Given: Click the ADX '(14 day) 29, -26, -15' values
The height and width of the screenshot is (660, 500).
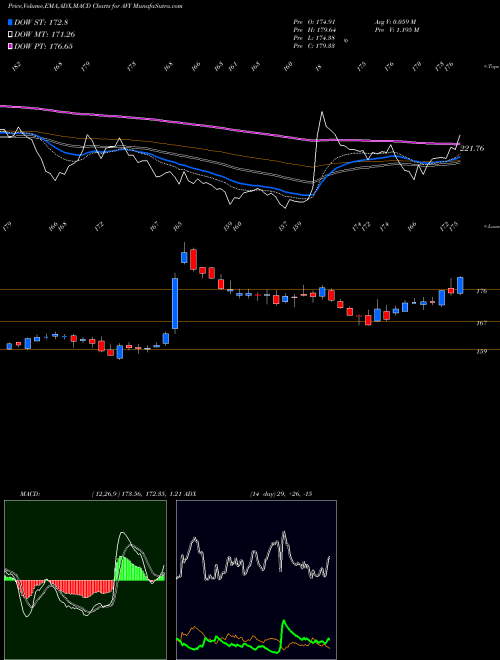Looking at the screenshot, I should pos(280,494).
